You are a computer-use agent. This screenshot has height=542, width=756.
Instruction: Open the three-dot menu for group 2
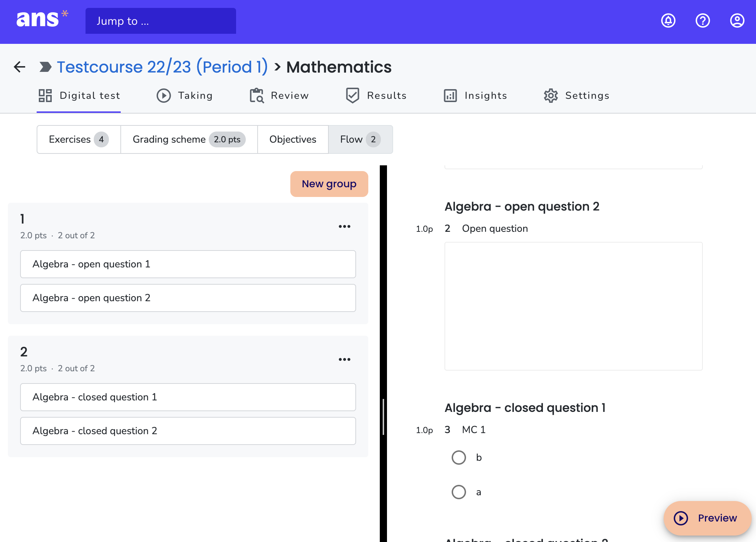click(344, 359)
